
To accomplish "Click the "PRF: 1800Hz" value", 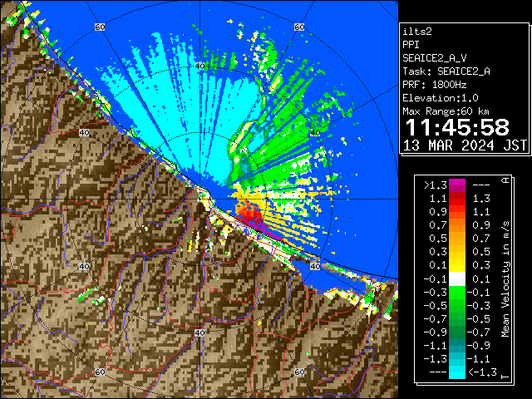I will pyautogui.click(x=434, y=85).
